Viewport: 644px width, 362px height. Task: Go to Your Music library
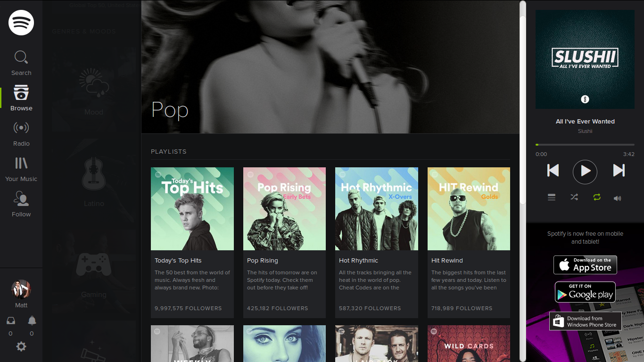point(21,169)
